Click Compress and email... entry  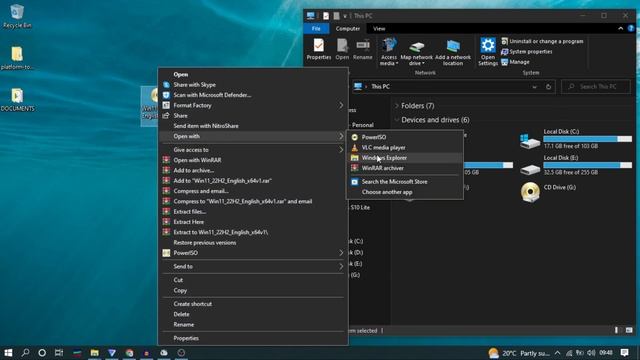coord(253,191)
